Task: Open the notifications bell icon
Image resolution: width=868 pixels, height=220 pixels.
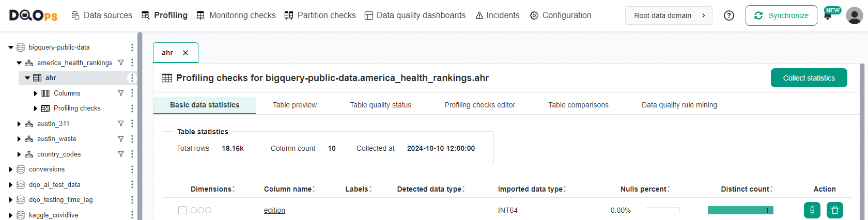Action: coord(828,16)
